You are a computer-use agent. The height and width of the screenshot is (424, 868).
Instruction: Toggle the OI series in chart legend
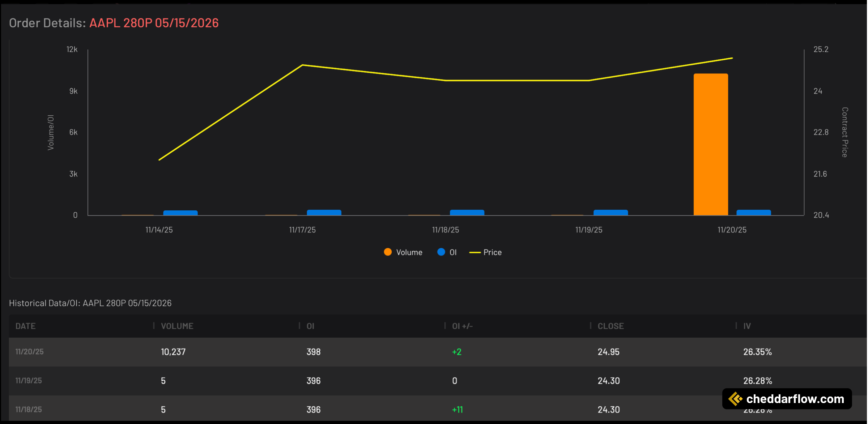coord(447,252)
